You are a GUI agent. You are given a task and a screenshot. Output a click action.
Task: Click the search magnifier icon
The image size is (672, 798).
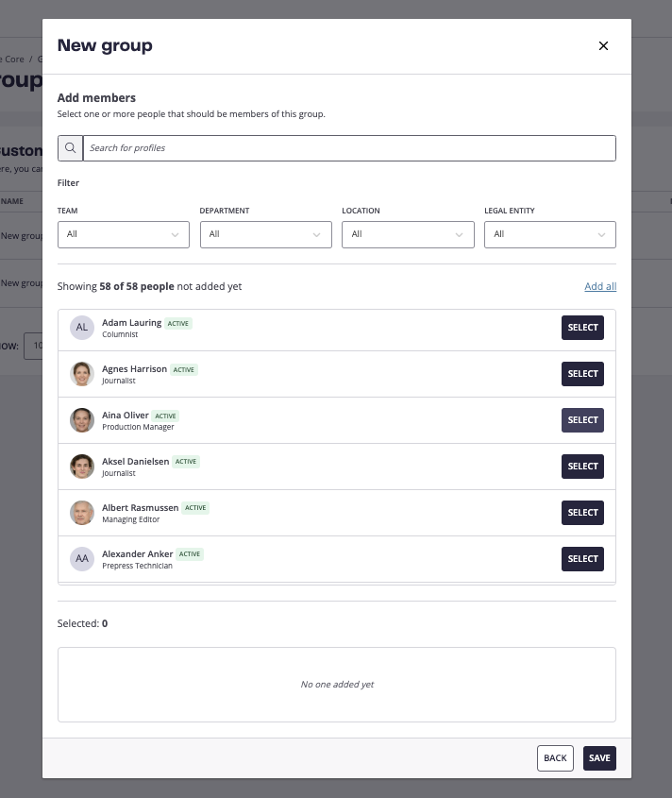click(70, 148)
